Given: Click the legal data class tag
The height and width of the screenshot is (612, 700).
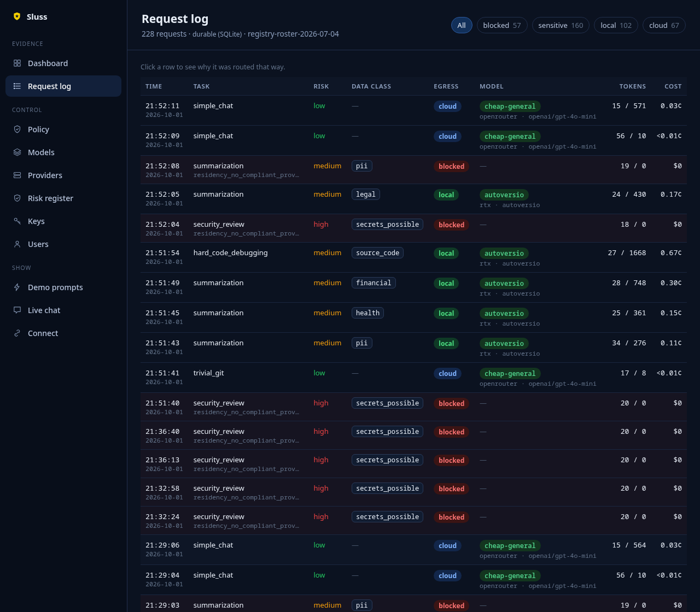Looking at the screenshot, I should click(366, 195).
